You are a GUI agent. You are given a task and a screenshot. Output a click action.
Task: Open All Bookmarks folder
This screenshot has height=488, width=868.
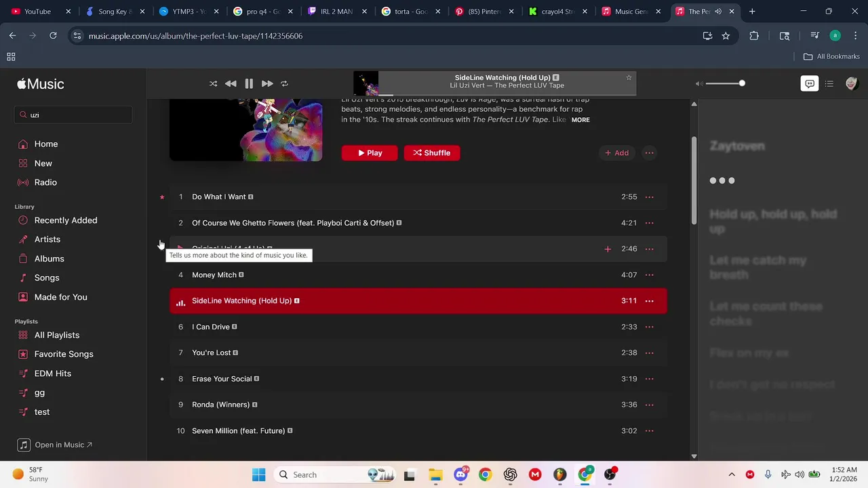[x=831, y=56]
